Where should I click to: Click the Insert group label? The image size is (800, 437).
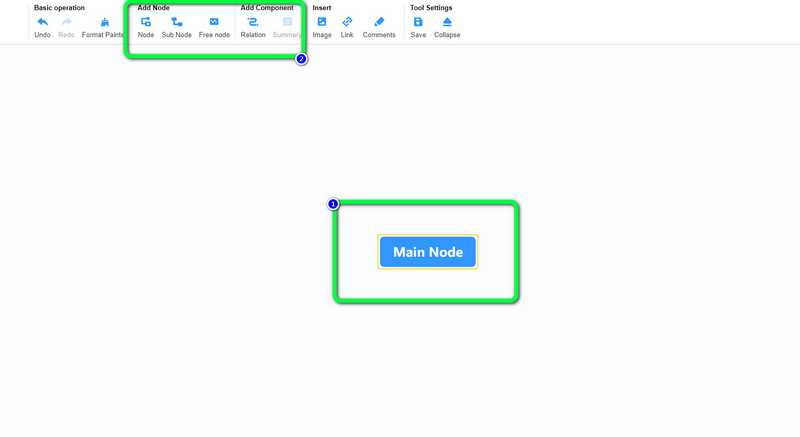(x=322, y=8)
